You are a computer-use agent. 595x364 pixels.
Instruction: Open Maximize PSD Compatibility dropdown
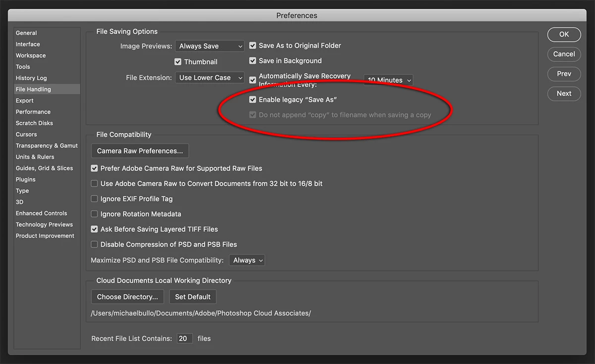click(247, 260)
